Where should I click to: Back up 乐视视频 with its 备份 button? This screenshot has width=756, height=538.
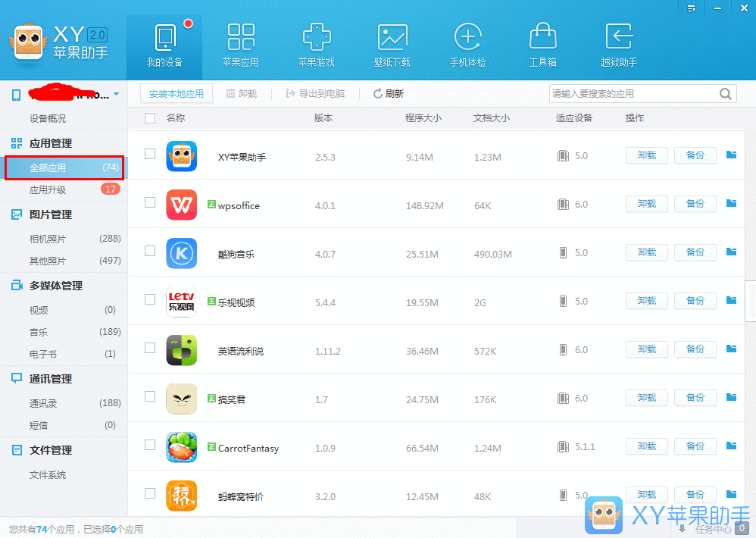(x=695, y=300)
